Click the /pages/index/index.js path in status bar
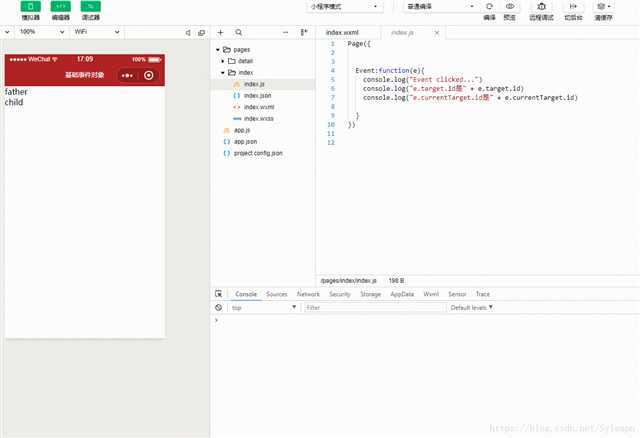 349,281
